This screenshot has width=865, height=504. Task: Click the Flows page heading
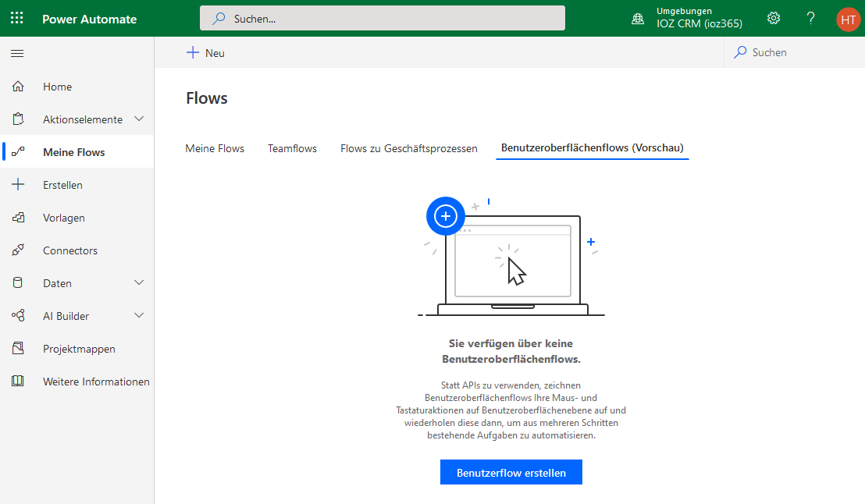point(207,98)
